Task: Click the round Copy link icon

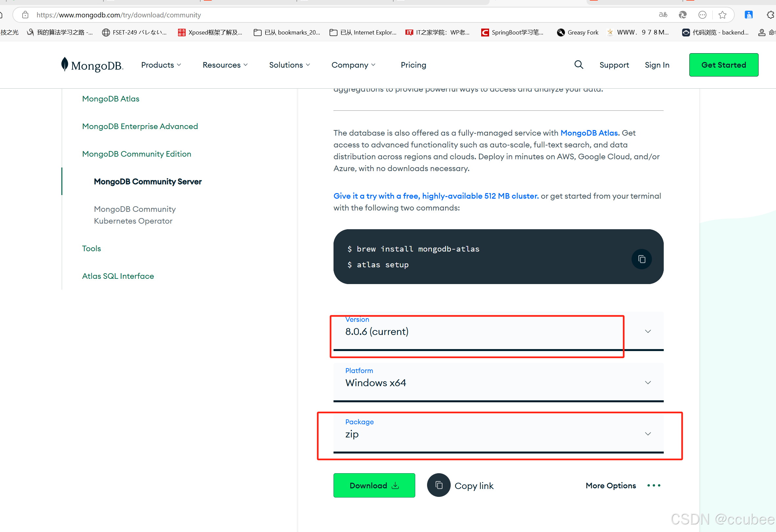Action: pos(439,485)
